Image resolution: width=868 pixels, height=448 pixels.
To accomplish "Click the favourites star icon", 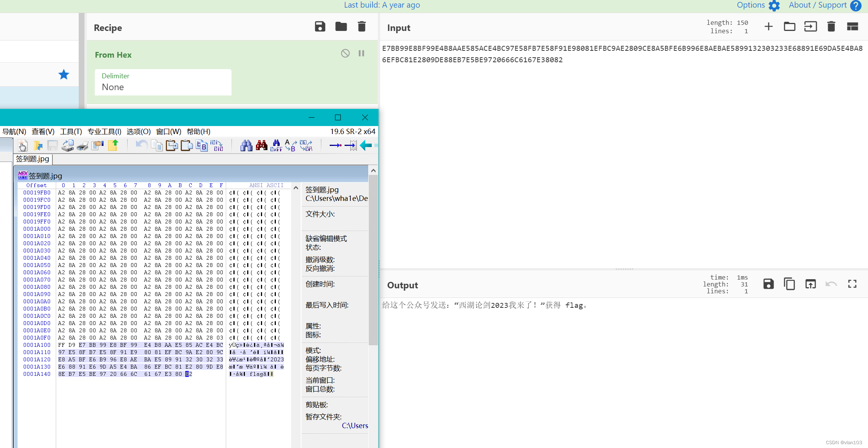I will pos(64,74).
